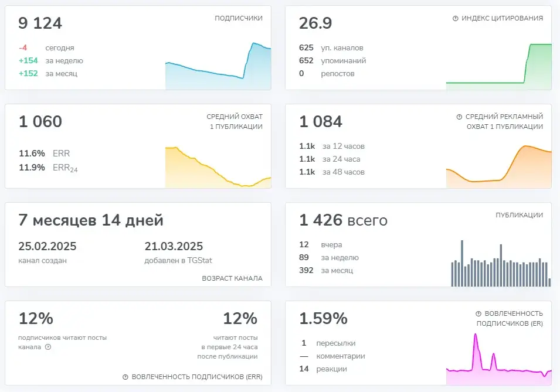This screenshot has height=392, width=560.
Task: Click the orange advertising reach chart
Action: tap(498, 166)
